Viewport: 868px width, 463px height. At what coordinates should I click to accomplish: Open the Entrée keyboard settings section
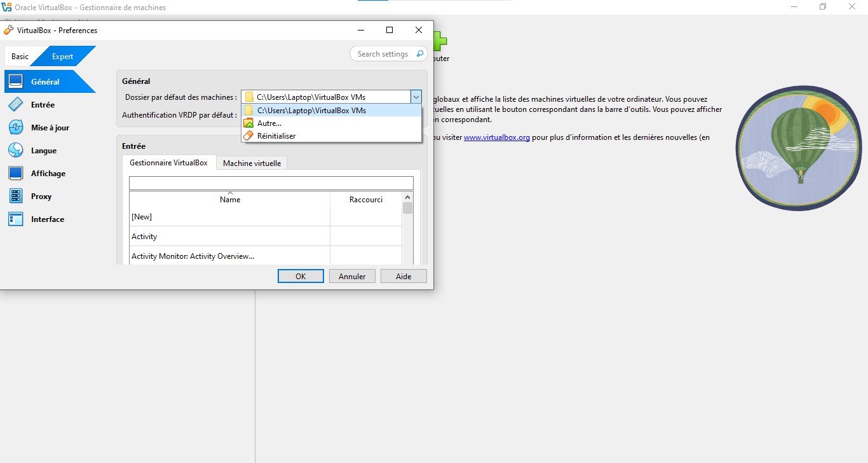[x=43, y=105]
